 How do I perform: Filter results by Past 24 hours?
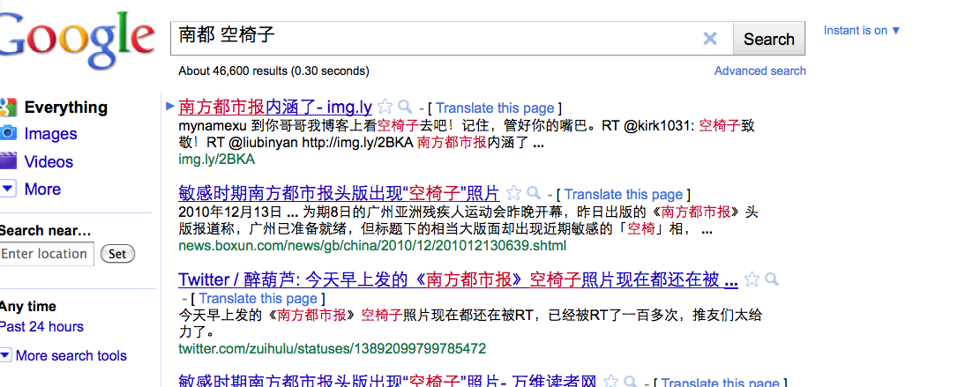[x=41, y=326]
